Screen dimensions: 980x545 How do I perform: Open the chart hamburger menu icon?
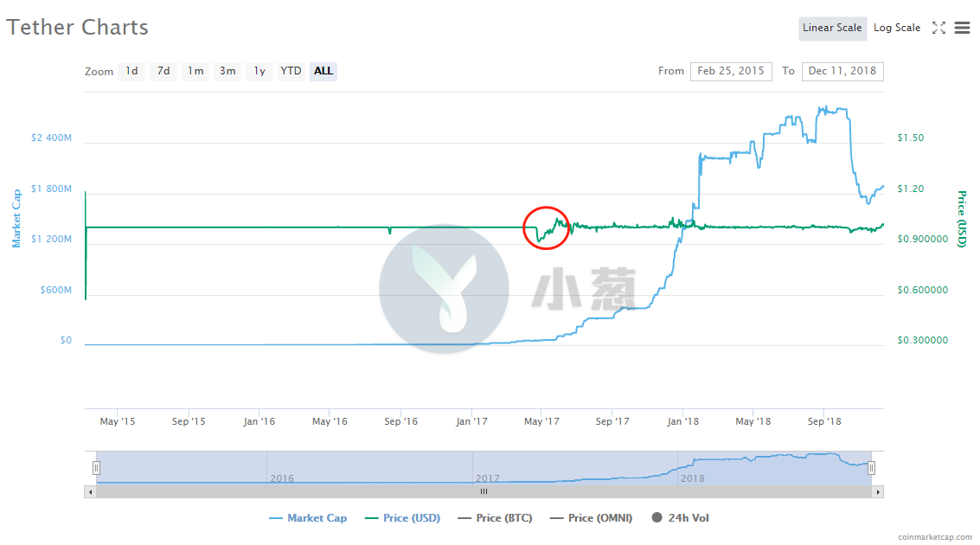point(962,28)
